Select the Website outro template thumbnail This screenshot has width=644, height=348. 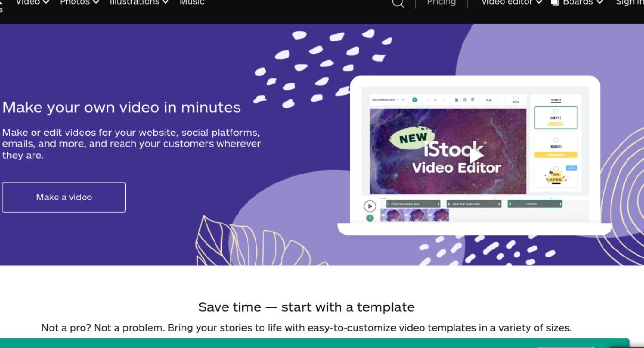[555, 147]
